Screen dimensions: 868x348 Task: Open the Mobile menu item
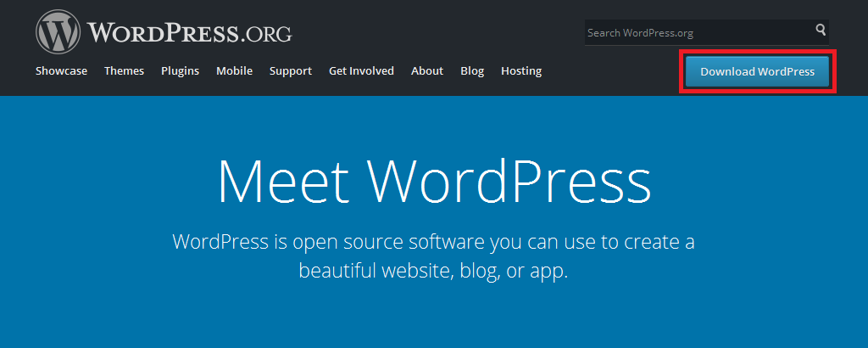[234, 71]
